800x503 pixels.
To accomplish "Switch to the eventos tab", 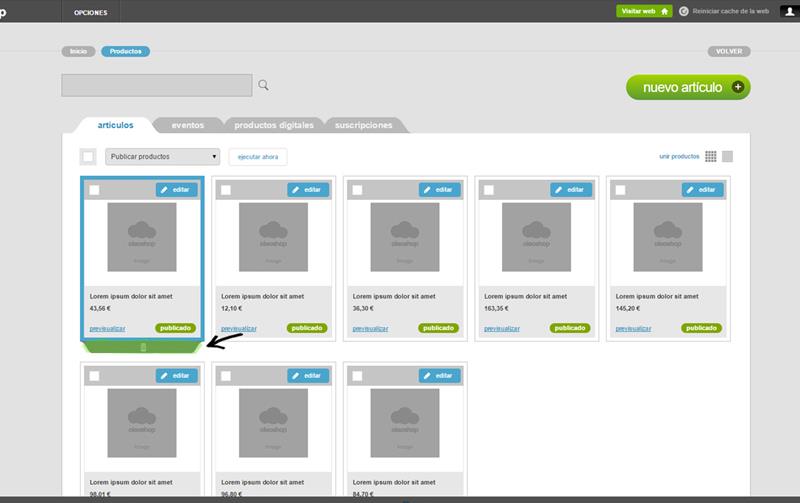I will [187, 125].
